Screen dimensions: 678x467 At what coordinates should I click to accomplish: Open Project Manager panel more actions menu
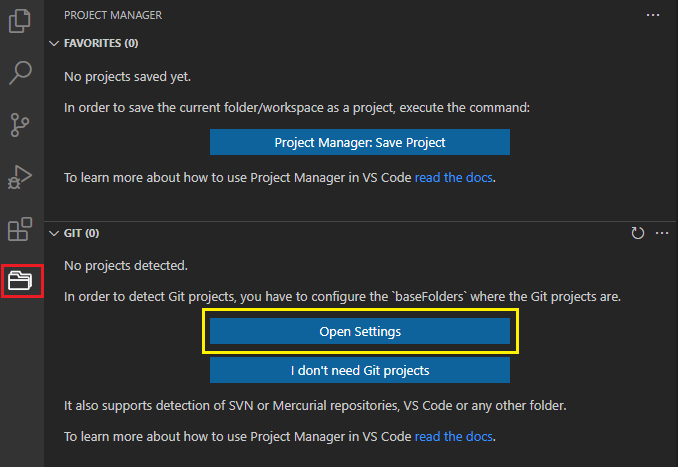(x=653, y=15)
